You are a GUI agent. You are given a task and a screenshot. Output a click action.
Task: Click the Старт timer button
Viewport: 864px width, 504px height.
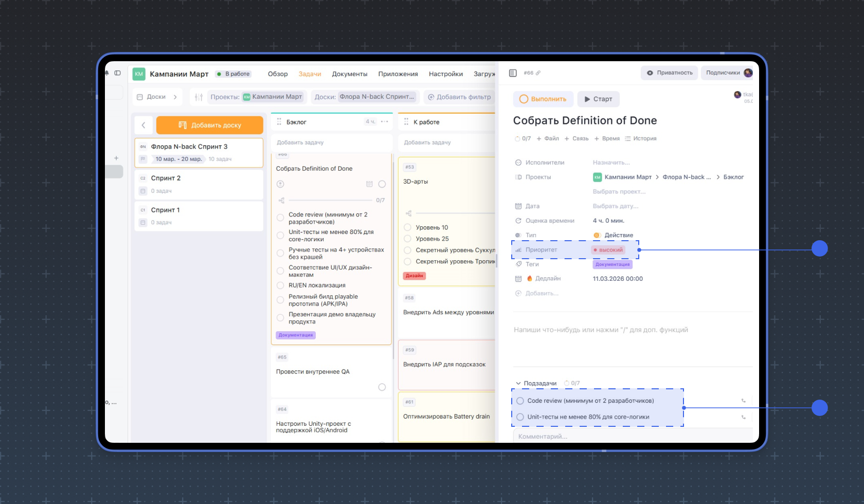(x=598, y=99)
